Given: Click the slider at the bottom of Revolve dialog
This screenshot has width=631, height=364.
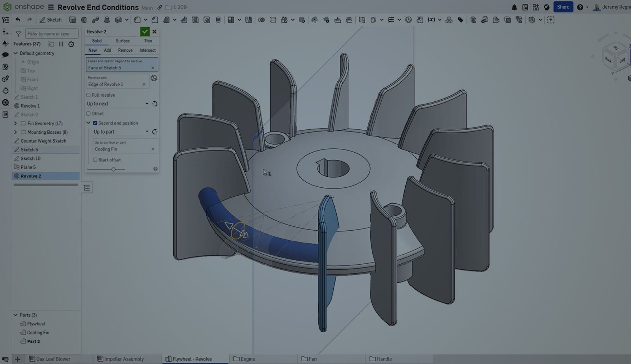Looking at the screenshot, I should [114, 169].
